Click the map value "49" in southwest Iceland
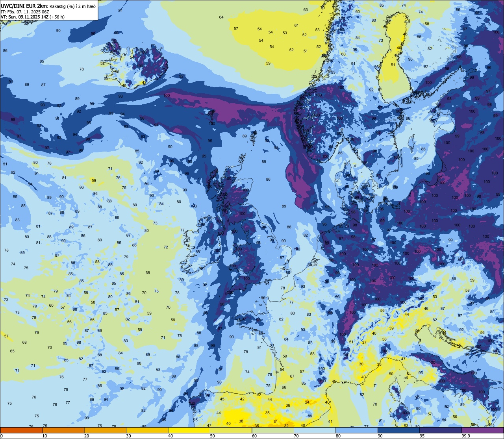The image size is (504, 439). 124,85
